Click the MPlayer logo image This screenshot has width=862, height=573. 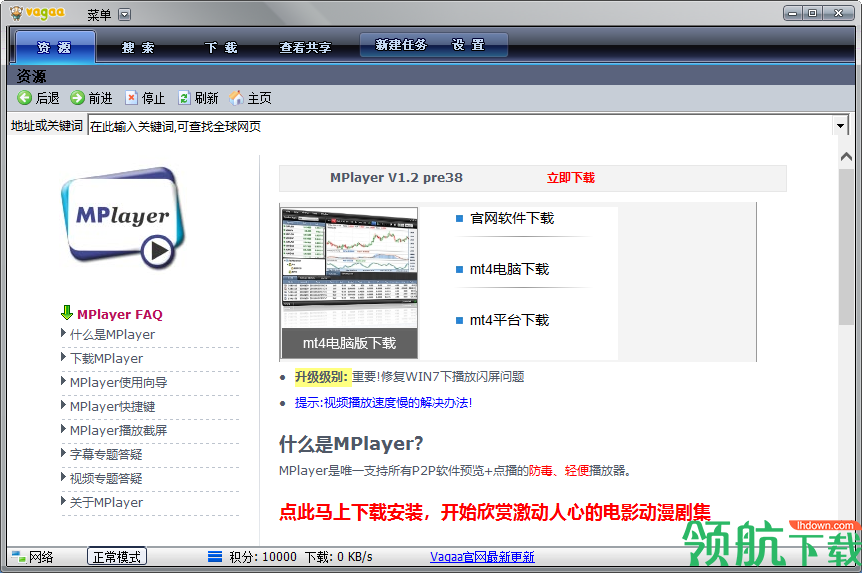(123, 218)
